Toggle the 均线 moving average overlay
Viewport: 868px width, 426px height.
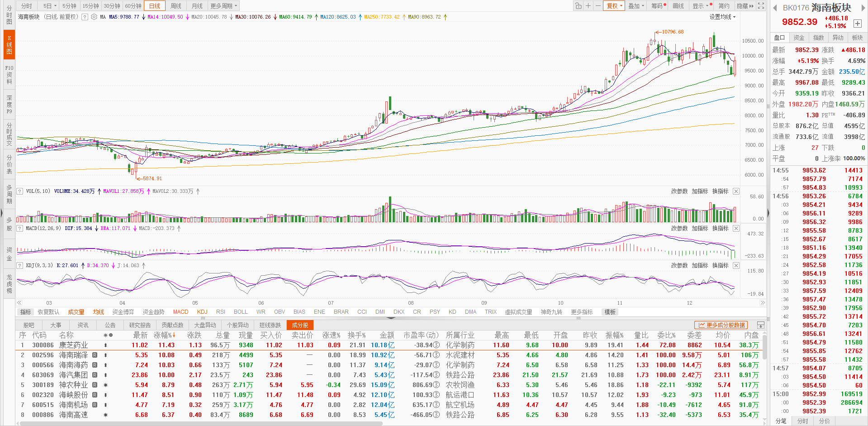98,312
